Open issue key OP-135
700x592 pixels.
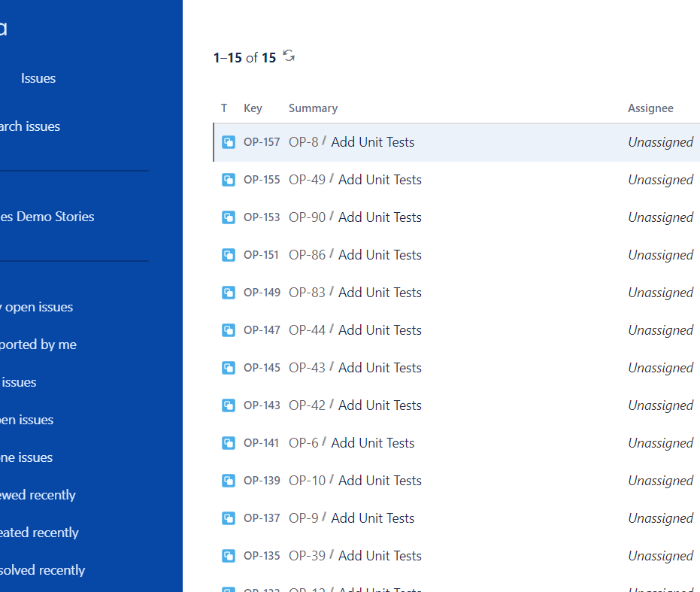point(262,555)
